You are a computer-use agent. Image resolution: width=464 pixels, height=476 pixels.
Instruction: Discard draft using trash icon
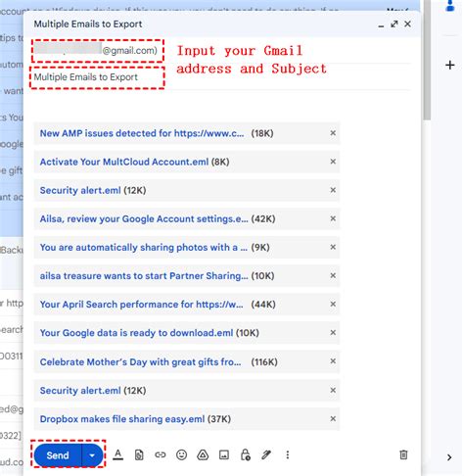(403, 454)
